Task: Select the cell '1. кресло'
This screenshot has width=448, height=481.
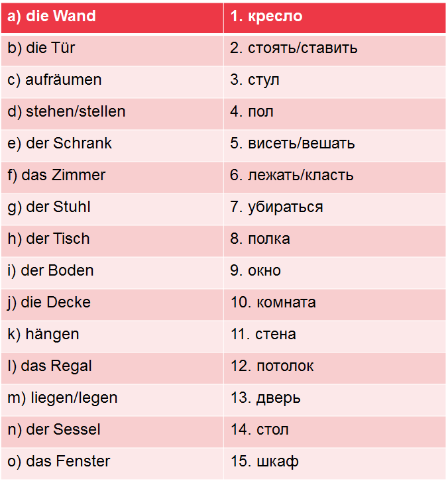Action: tap(335, 17)
